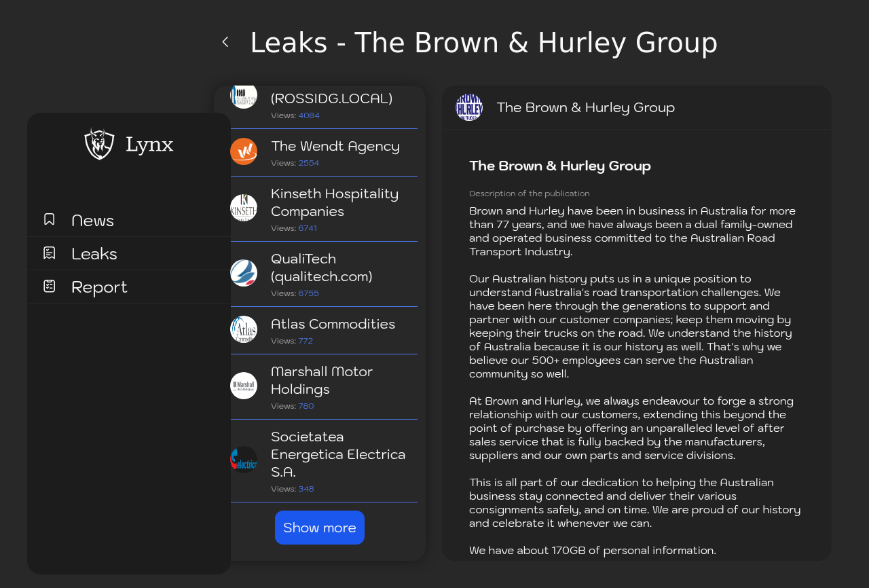Open The Wendt Agency leak entry
869x588 pixels.
click(324, 153)
